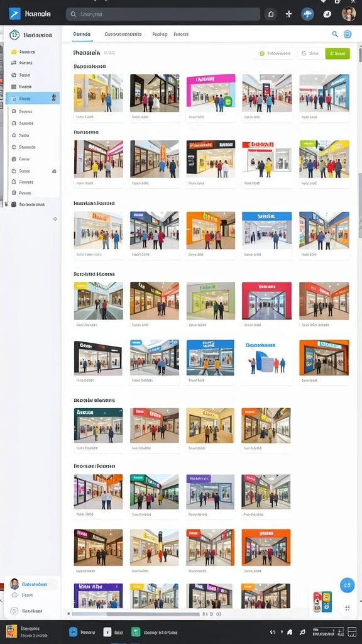Toggle the small badge on the highlighted sidebar item
Image resolution: width=362 pixels, height=644 pixels.
point(53,98)
